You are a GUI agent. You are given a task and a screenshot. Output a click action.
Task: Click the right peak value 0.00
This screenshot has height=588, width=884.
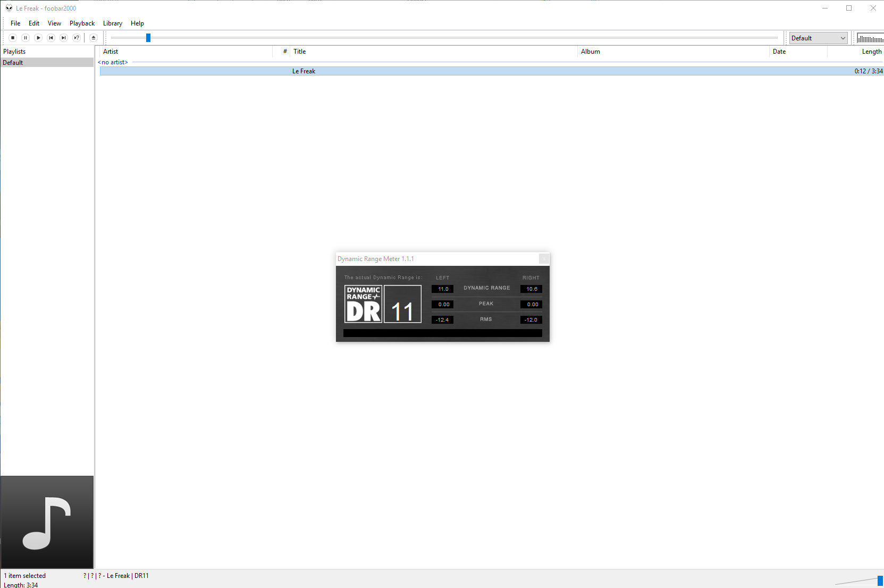click(x=532, y=305)
